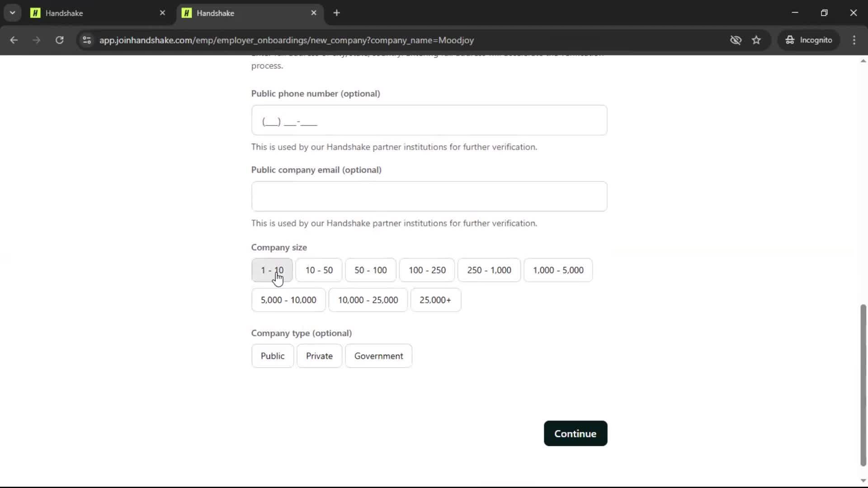Screen dimensions: 868x488
Task: Reload the Handshake page
Action: [x=59, y=40]
